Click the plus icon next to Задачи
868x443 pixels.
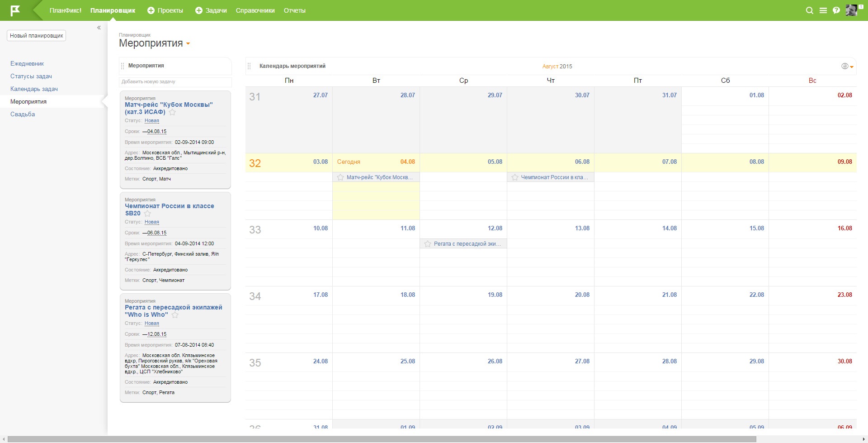coord(199,10)
